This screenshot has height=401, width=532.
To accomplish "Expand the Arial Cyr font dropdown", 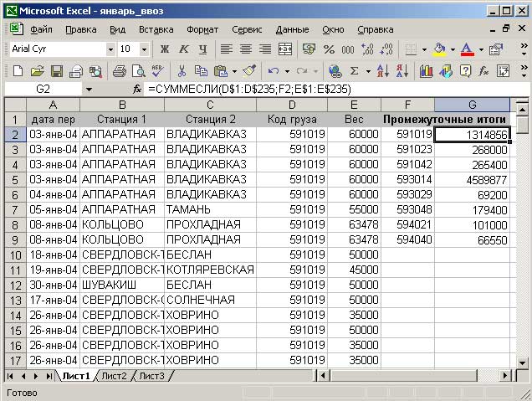I will tap(110, 49).
